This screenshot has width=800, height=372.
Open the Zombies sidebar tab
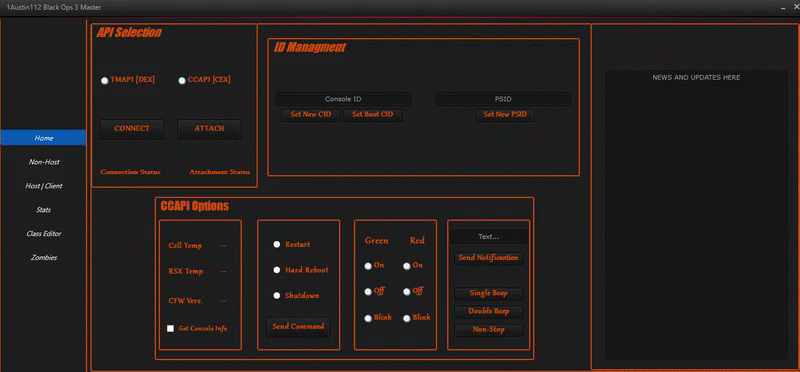point(44,258)
